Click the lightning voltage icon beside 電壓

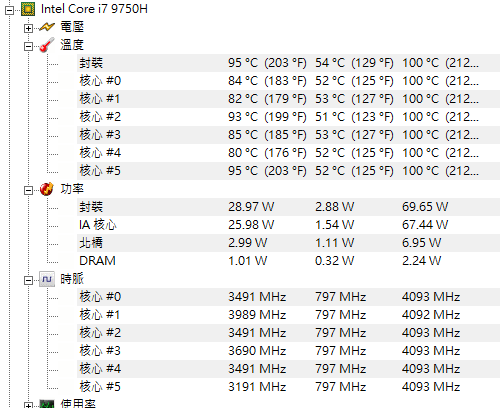(x=47, y=27)
